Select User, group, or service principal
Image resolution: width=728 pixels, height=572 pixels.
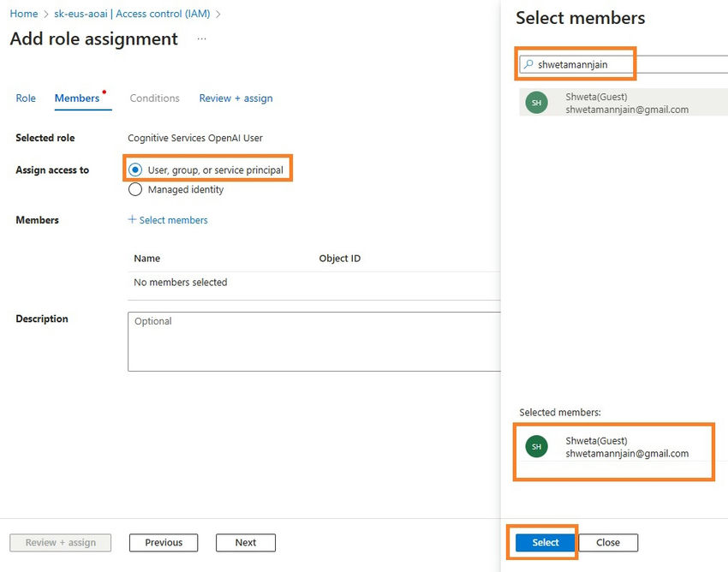pos(135,170)
